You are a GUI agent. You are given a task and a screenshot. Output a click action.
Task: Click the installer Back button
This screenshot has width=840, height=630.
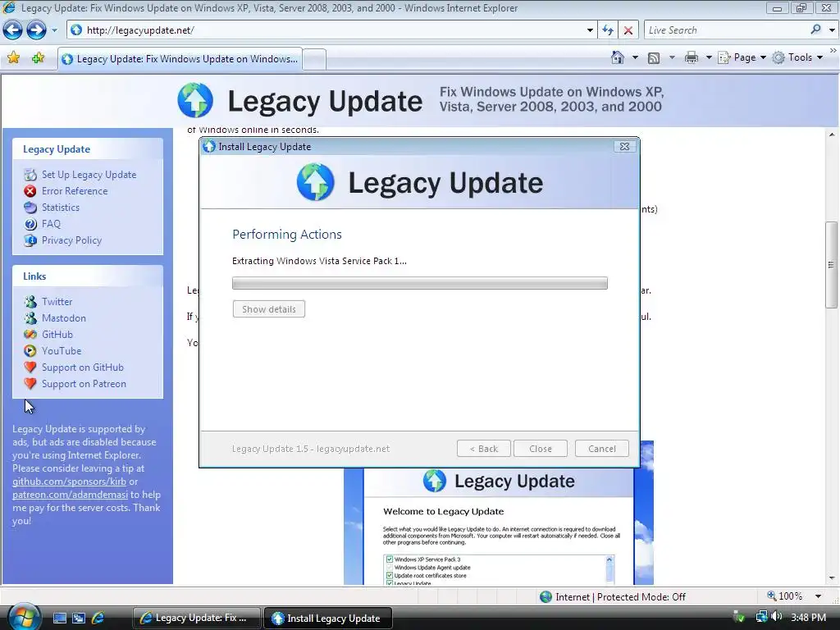click(484, 449)
